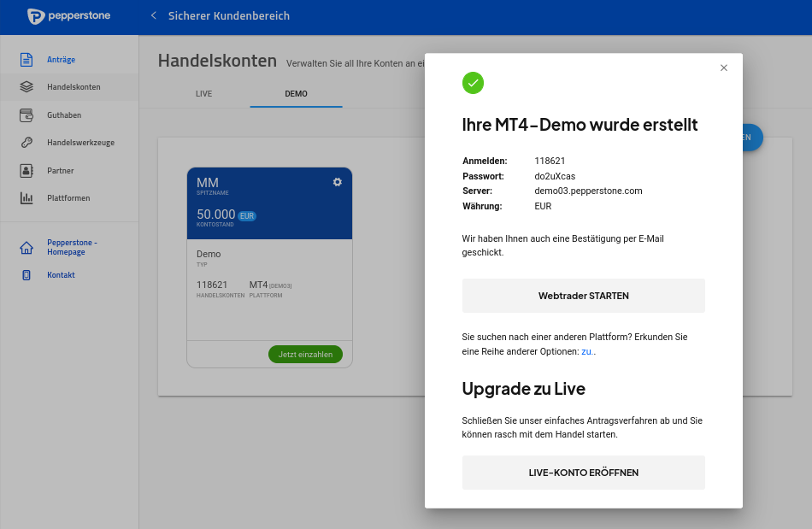
Task: Select the MM demo account card
Action: [269, 256]
